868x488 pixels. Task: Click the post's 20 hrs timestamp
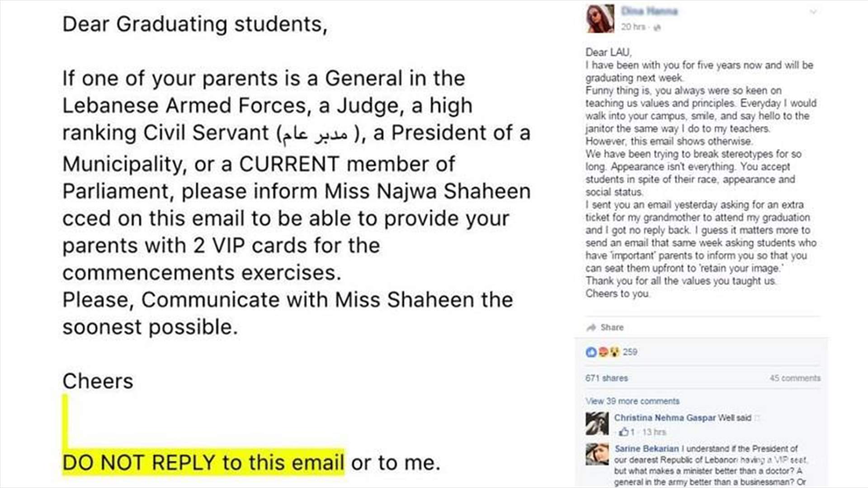click(633, 27)
